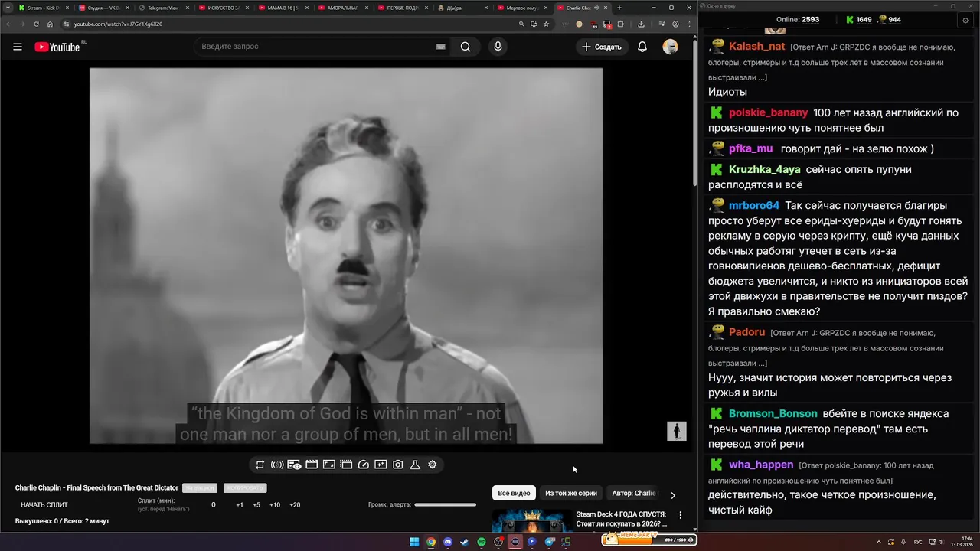This screenshot has height=551, width=980.
Task: Reload the page in the browser
Action: coord(36,24)
